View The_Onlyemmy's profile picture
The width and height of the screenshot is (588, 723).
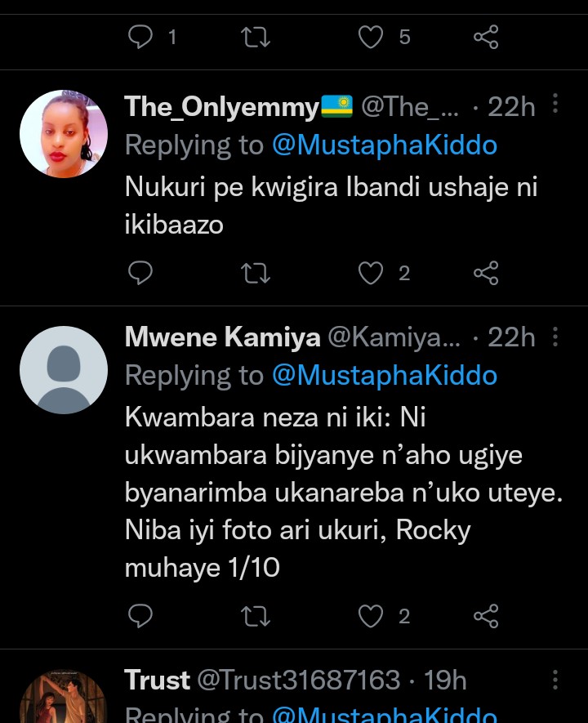tap(64, 134)
